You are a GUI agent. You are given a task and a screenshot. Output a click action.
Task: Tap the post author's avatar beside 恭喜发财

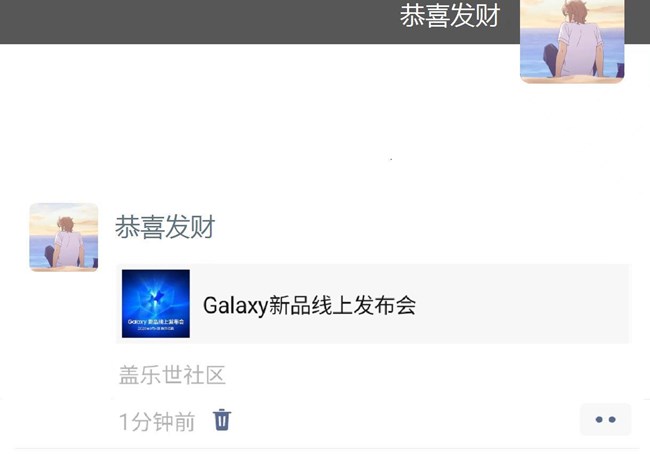point(64,237)
